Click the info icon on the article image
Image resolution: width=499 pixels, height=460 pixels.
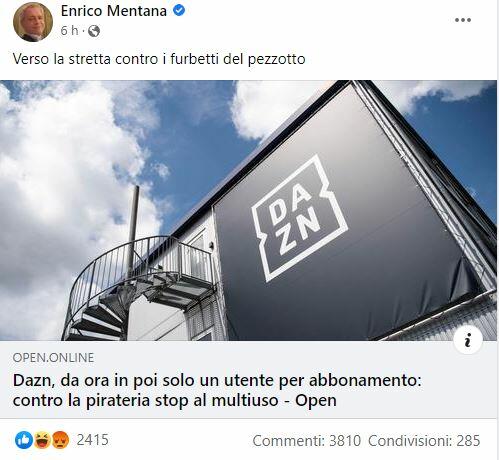click(468, 341)
